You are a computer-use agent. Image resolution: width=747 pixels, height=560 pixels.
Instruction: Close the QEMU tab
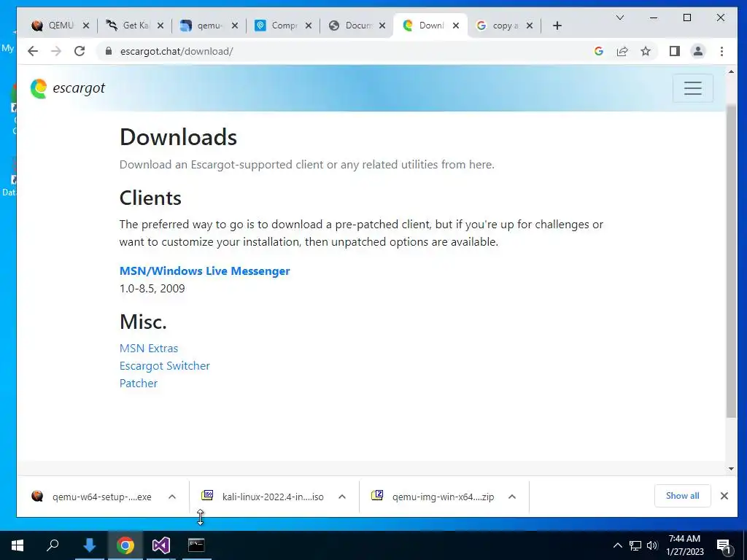coord(86,26)
